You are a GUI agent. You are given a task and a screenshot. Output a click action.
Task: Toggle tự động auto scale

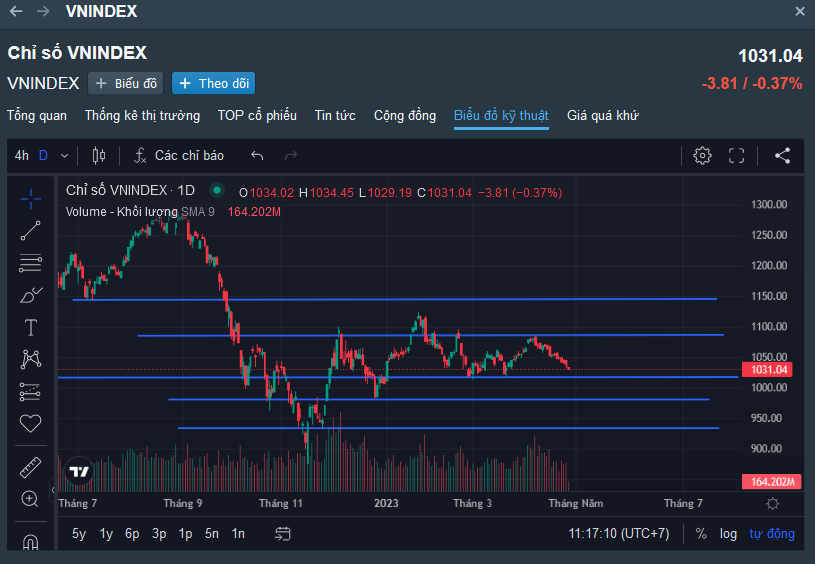tap(772, 534)
